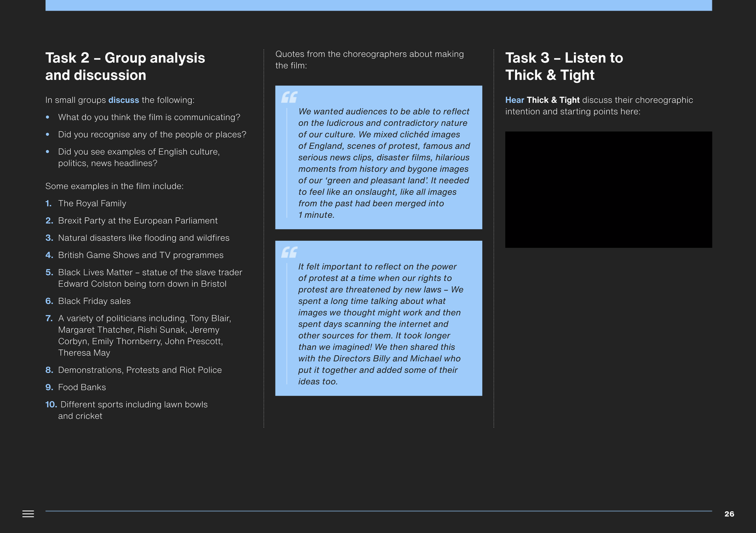Click 'What do you think the film is communicating?'
756x533 pixels.
coord(149,117)
